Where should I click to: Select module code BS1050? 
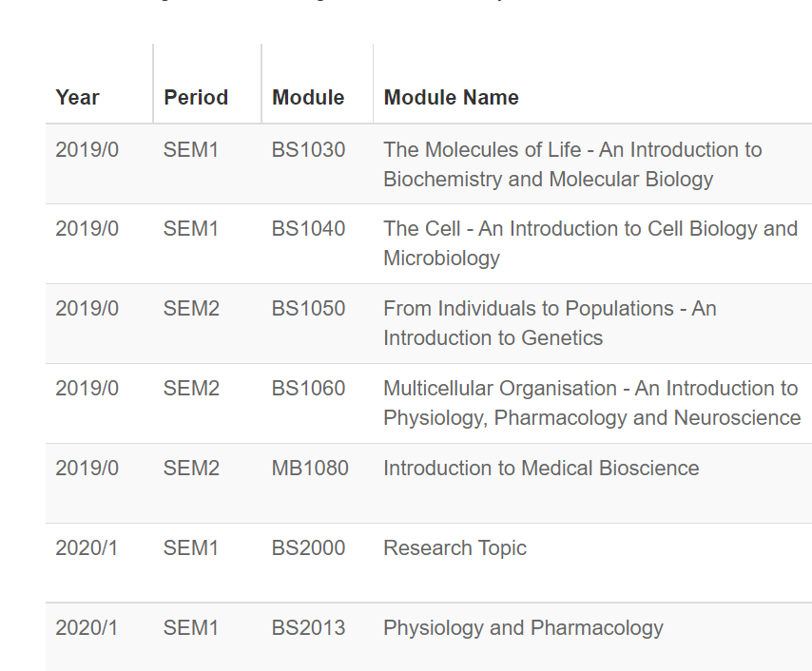click(308, 309)
